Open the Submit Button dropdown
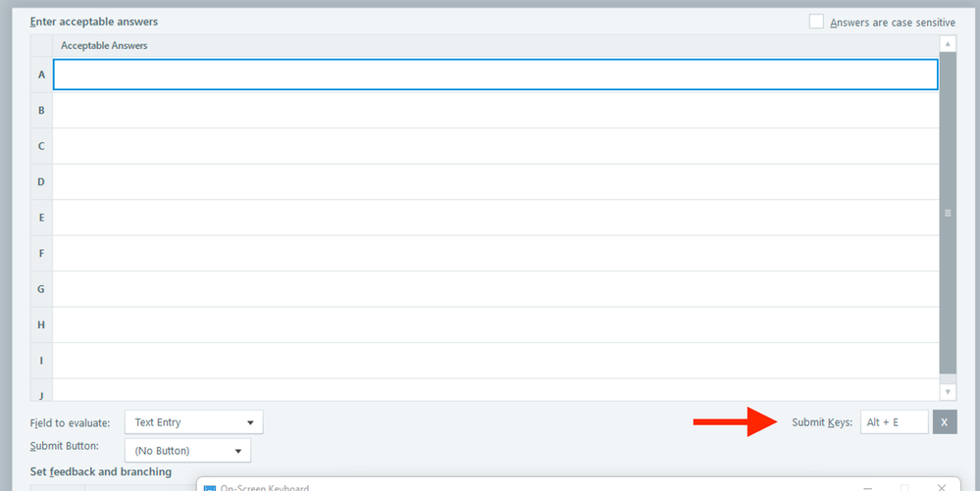This screenshot has width=980, height=491. coord(187,451)
